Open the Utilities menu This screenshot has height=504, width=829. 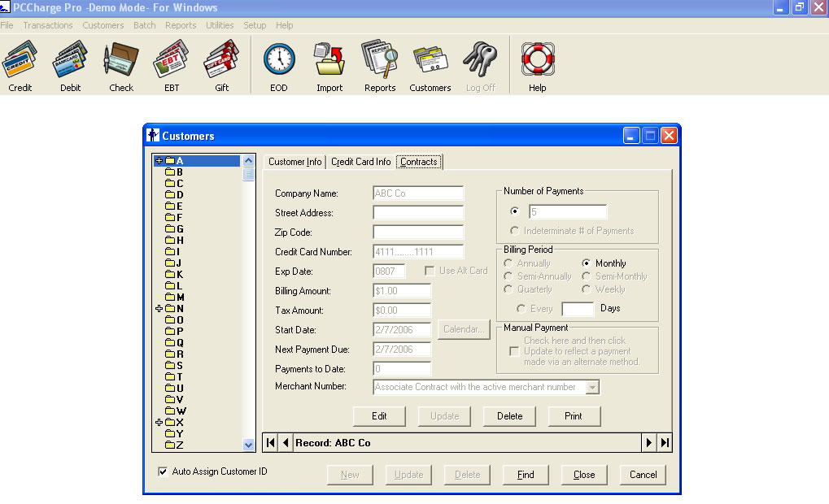pyautogui.click(x=220, y=25)
